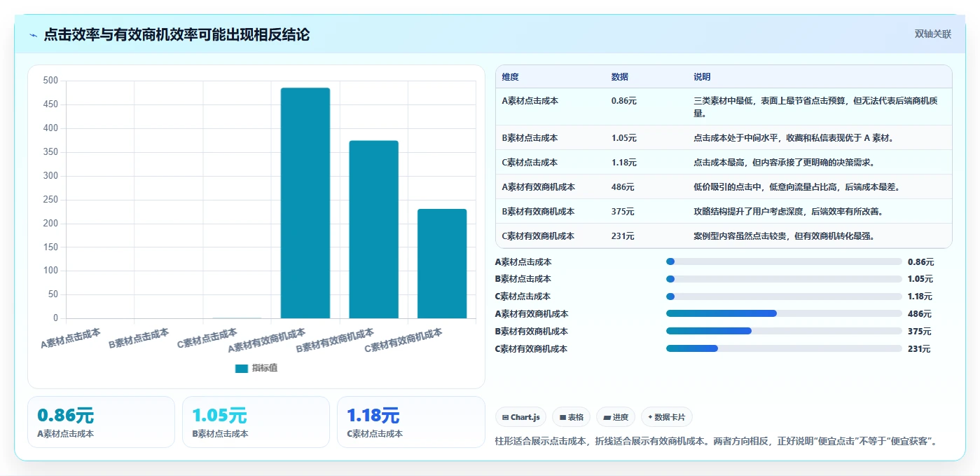Select the B素材有效商机成本 bar in the chart
The image size is (980, 476).
point(374,229)
